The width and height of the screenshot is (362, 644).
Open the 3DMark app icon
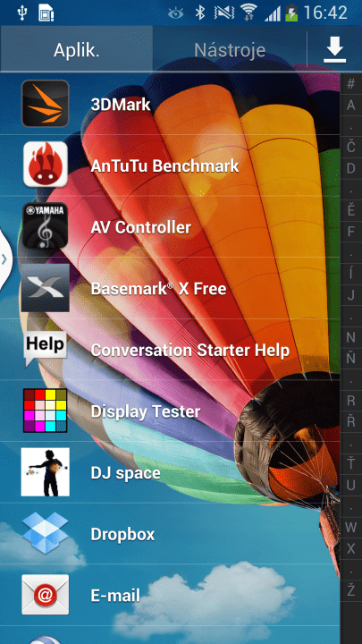coord(46,104)
